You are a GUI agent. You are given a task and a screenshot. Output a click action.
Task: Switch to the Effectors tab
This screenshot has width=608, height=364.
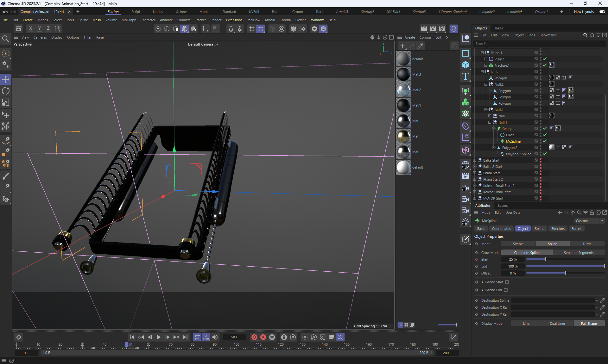558,229
